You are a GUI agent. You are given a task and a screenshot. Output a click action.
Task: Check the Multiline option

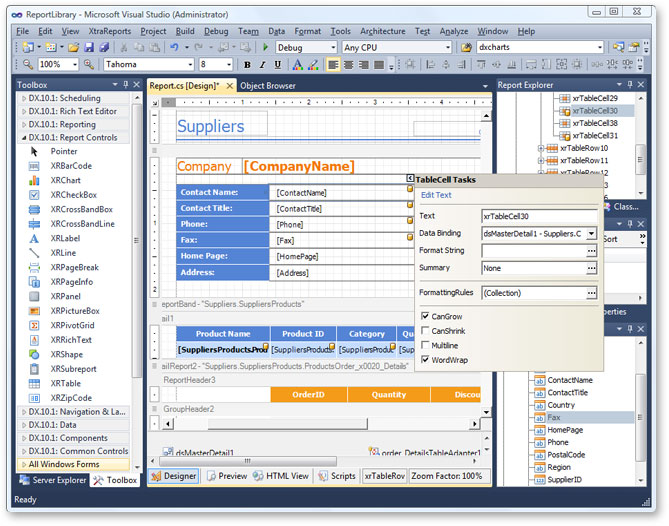tap(425, 345)
